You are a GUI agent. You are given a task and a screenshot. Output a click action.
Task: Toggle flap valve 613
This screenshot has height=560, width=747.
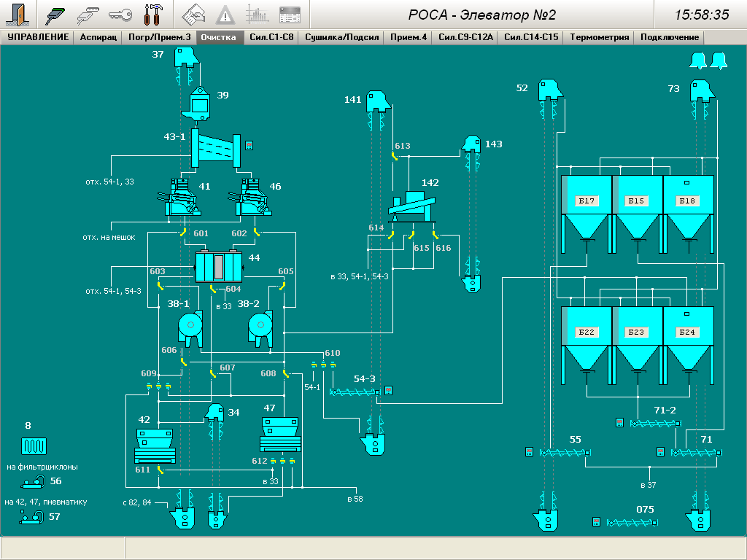click(x=394, y=156)
